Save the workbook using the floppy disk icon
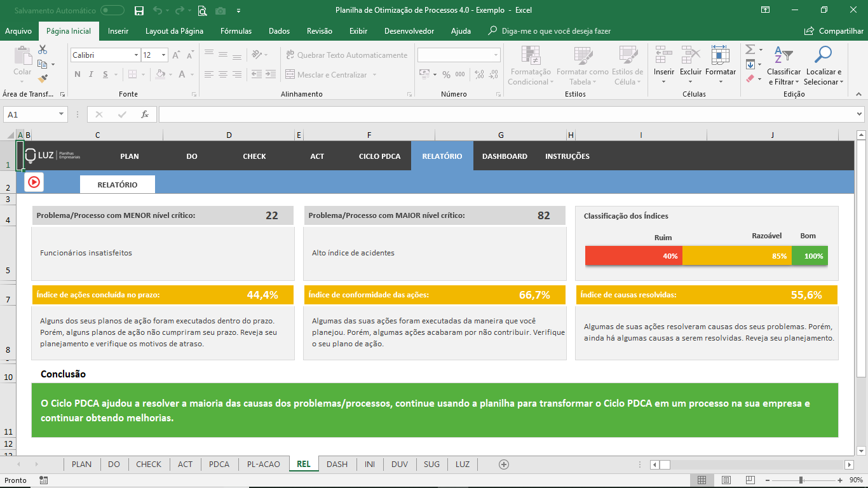Image resolution: width=868 pixels, height=488 pixels. click(139, 10)
